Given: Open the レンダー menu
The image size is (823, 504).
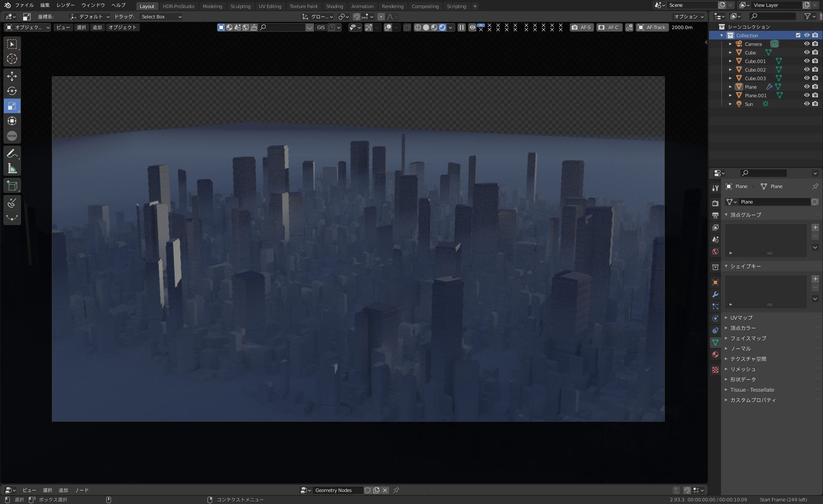Looking at the screenshot, I should point(66,5).
